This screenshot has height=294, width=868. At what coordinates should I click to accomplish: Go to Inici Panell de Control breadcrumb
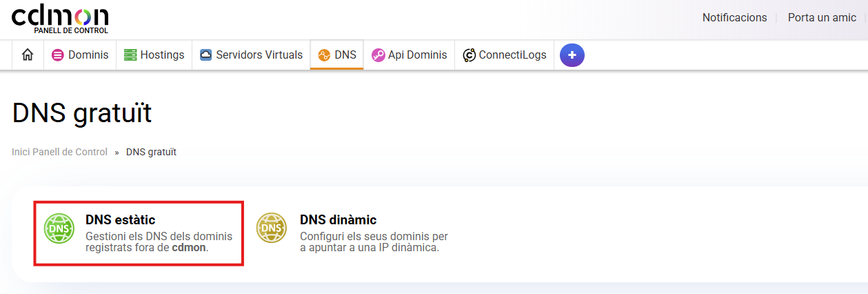[60, 152]
